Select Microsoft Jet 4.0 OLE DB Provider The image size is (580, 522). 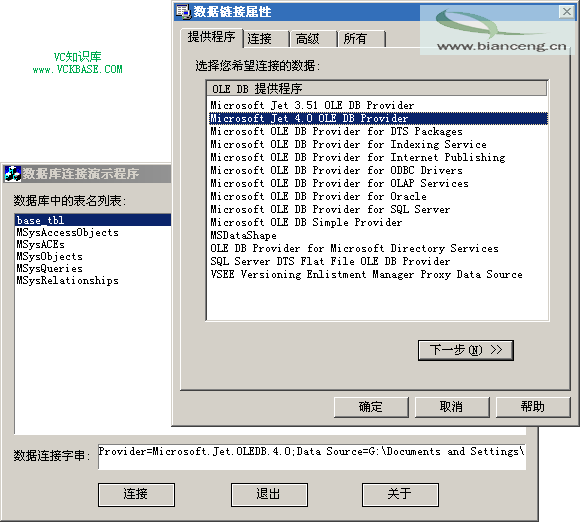377,118
